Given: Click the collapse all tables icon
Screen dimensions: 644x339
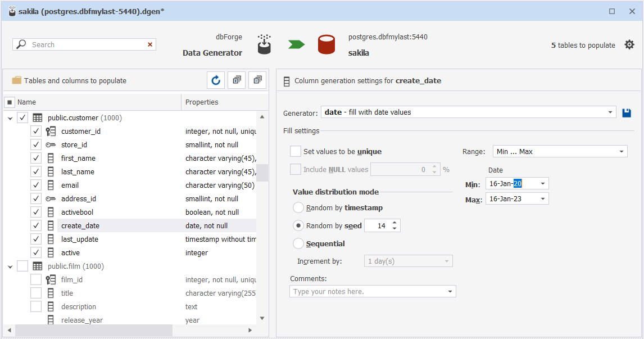Looking at the screenshot, I should (x=257, y=80).
